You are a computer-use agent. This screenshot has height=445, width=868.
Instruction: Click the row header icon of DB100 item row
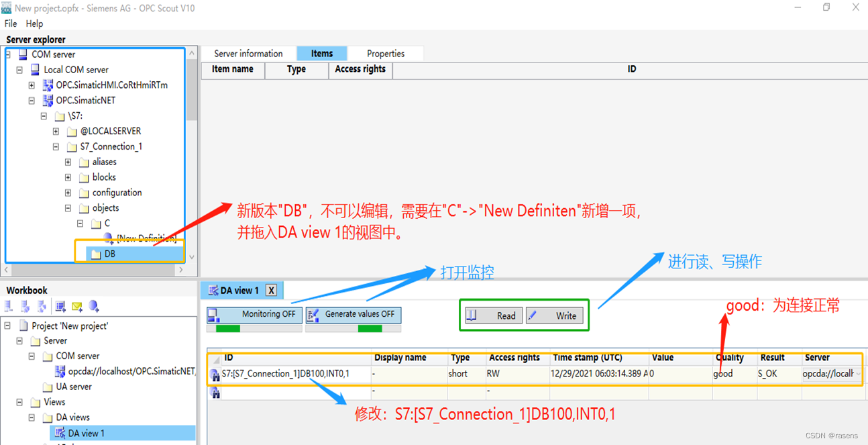tap(215, 375)
